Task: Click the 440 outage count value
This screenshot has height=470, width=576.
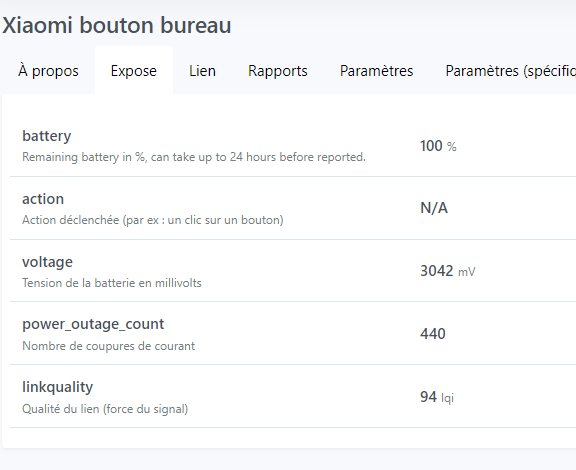Action: tap(433, 334)
